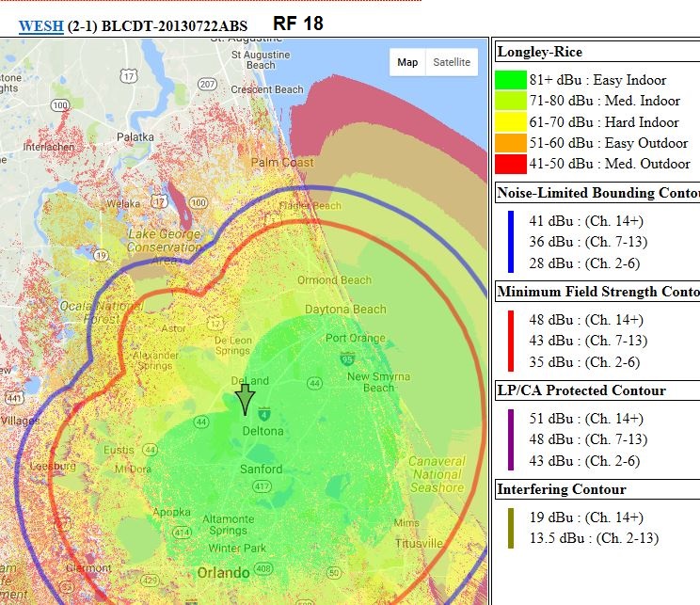Image resolution: width=700 pixels, height=605 pixels.
Task: Click the blue Noise-Limited contour line legend bar
Action: 511,242
